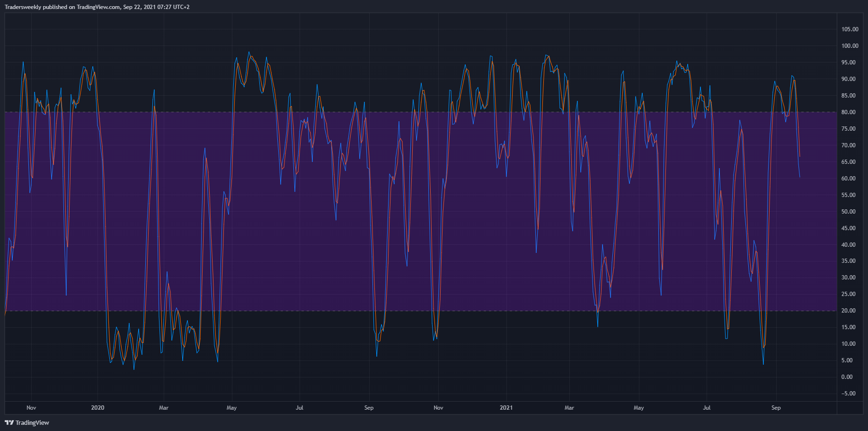Select the 2020 marker on time axis

(97, 408)
